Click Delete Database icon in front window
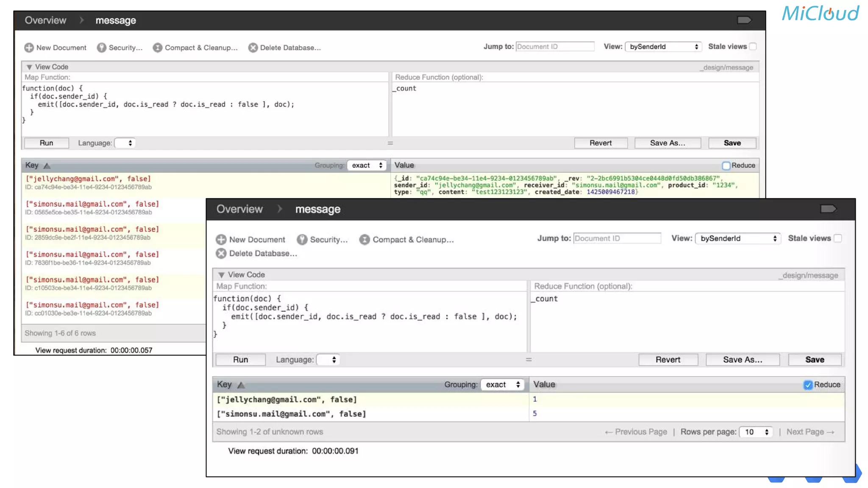This screenshot has width=868, height=488. coord(221,253)
